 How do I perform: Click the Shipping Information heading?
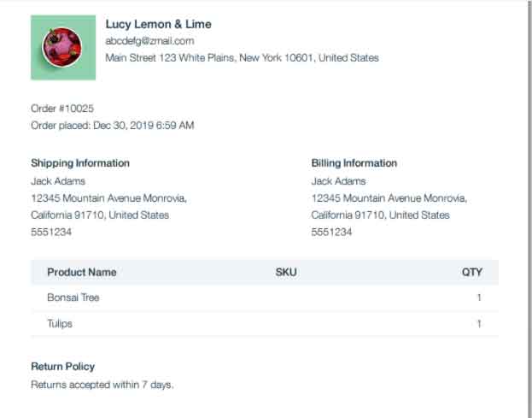pos(80,163)
